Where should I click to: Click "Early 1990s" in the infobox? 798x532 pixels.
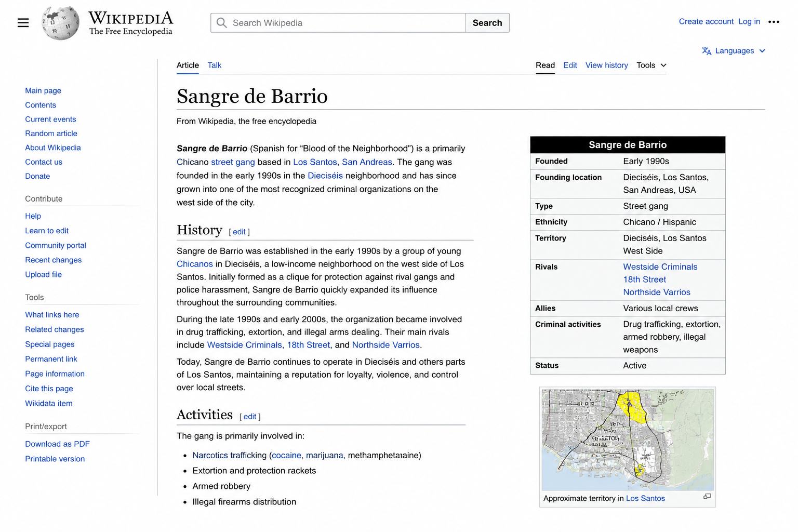pos(646,162)
